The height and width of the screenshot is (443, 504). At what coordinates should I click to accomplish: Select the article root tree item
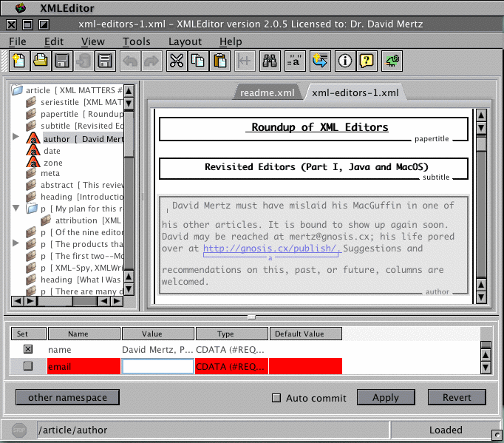(72, 90)
